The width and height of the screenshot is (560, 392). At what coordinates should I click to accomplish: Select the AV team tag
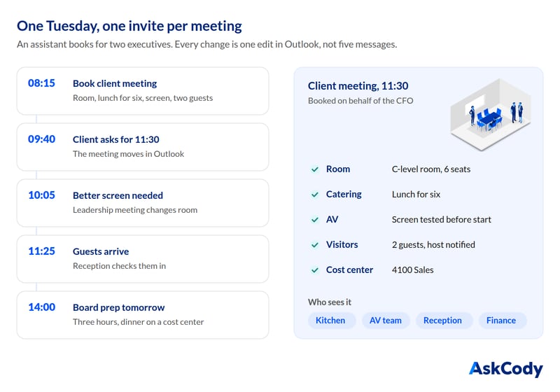click(x=386, y=320)
